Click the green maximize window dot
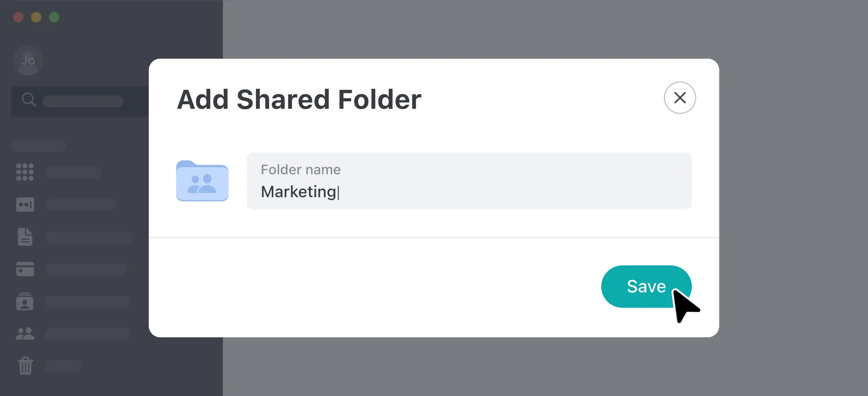 [54, 17]
